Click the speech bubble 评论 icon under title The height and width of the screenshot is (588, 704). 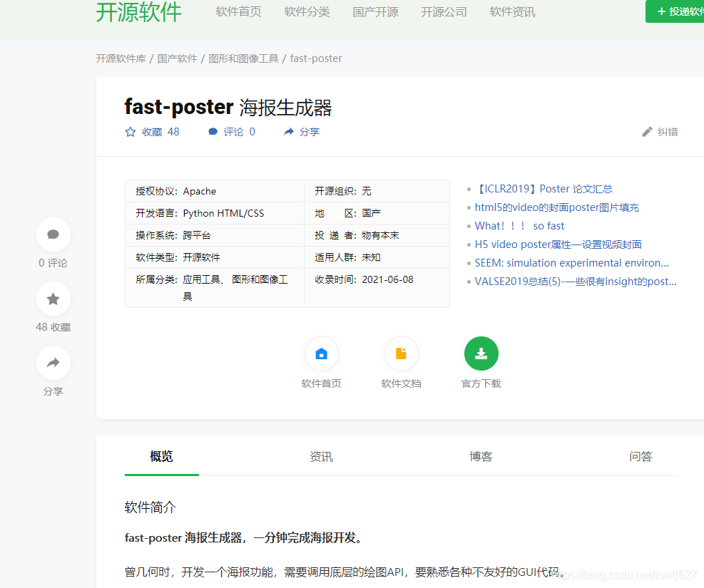pos(213,132)
